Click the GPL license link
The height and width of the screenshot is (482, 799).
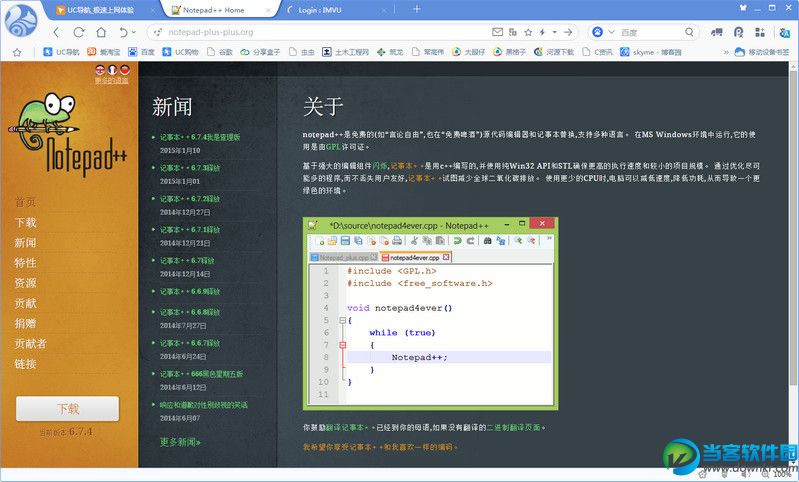[333, 147]
